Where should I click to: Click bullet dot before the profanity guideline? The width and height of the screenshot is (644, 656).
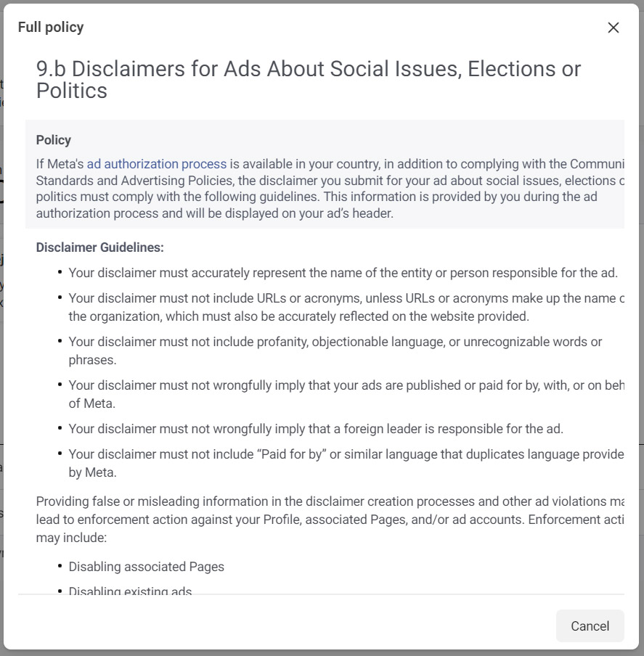coord(60,342)
